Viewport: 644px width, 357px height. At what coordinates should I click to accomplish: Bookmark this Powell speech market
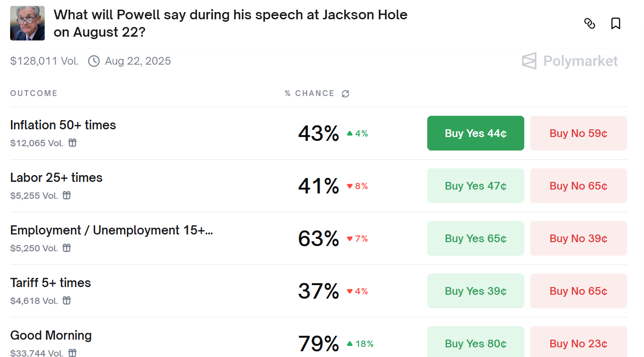click(616, 23)
